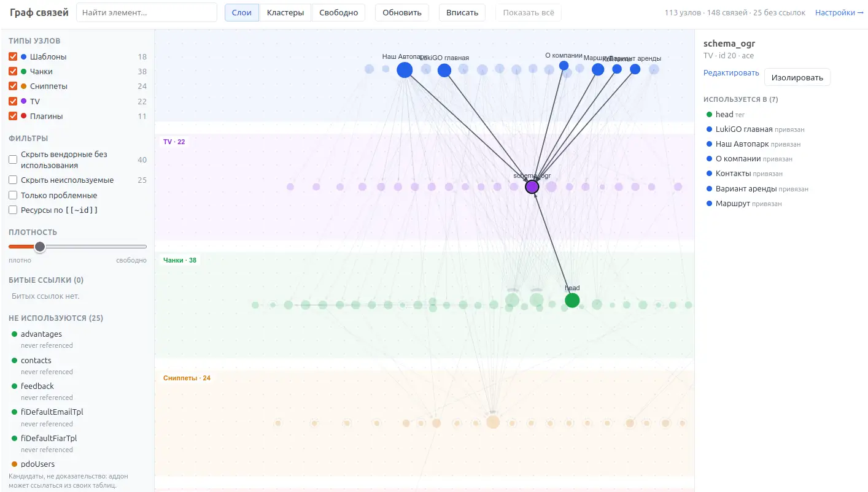Enable Скрыть неиспользуемые filter

13,180
